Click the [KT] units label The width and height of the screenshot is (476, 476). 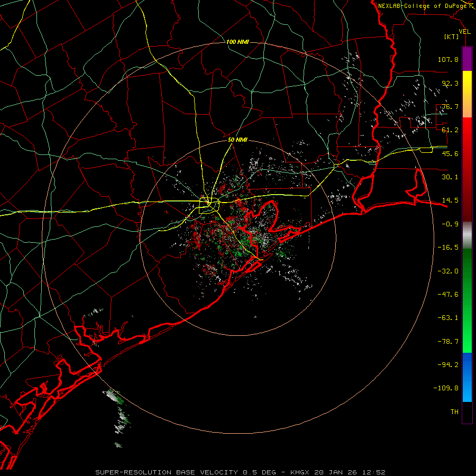452,36
